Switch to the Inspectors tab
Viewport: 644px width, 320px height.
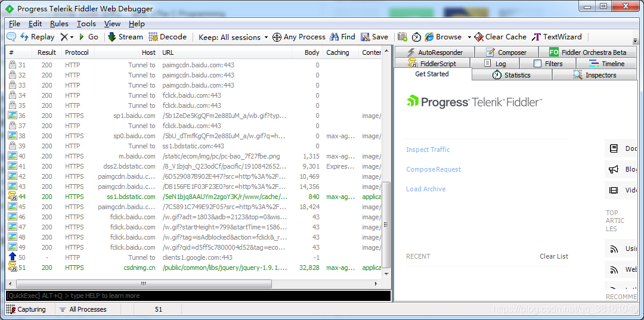(x=595, y=75)
